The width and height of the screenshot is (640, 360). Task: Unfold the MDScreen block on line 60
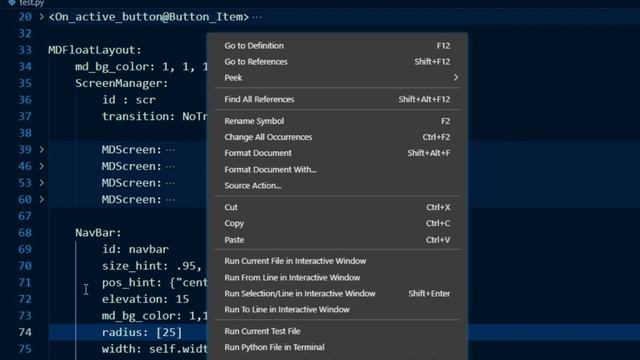pos(42,200)
